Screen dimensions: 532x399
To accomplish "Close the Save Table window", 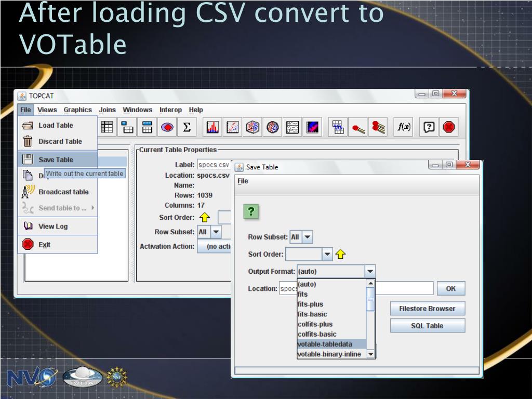I will (468, 165).
